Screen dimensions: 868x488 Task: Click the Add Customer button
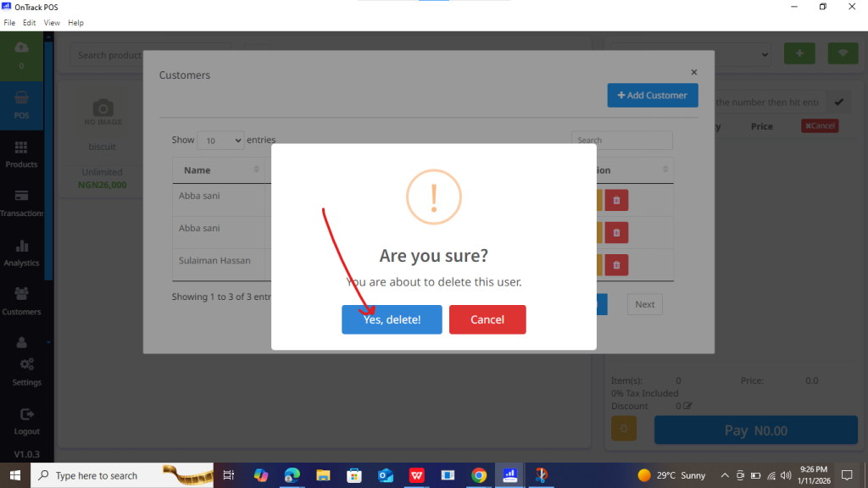tap(652, 96)
